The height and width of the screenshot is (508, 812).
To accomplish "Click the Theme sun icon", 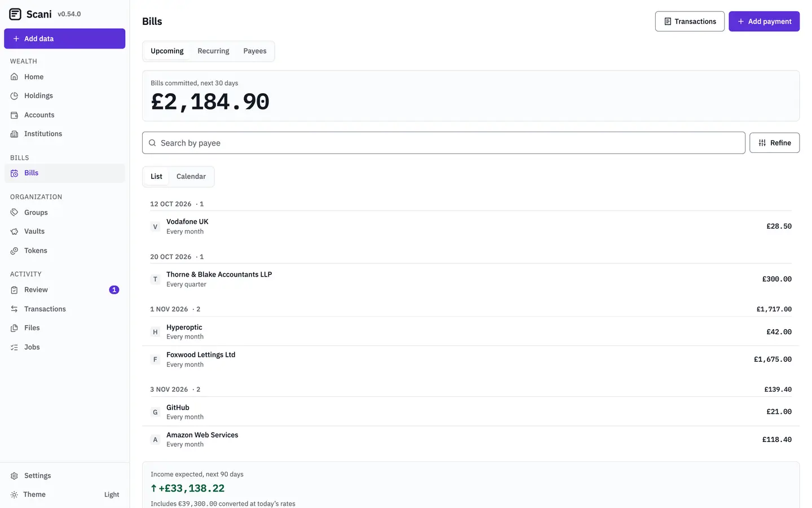I will point(14,494).
